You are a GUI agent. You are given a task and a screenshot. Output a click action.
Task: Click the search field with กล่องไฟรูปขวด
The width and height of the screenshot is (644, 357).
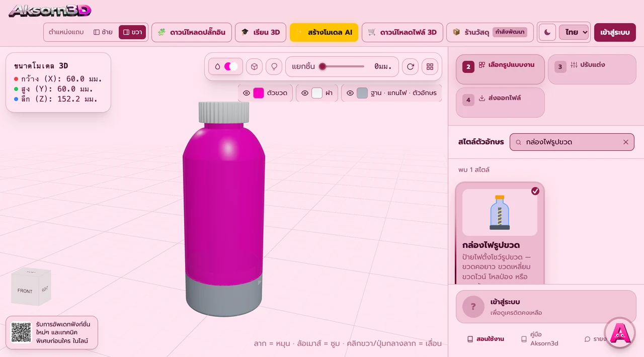click(572, 142)
